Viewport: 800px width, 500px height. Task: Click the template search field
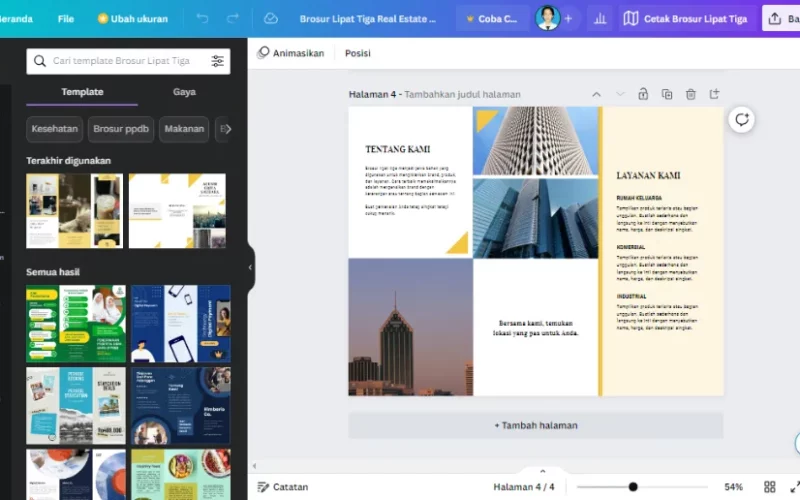tap(128, 61)
